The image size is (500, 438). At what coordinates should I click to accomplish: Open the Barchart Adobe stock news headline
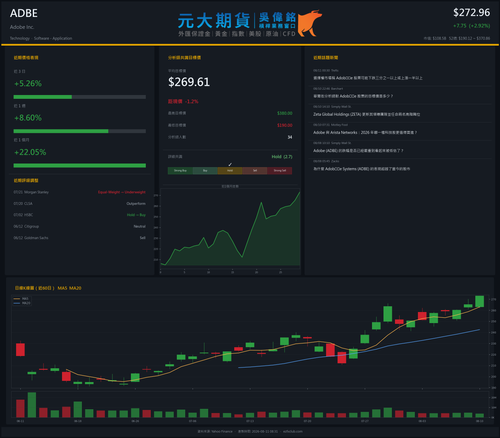[x=353, y=96]
